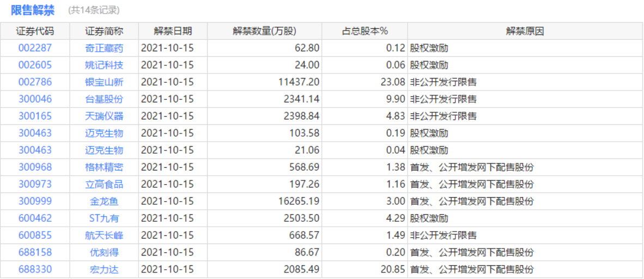Click stock code link 300968

pyautogui.click(x=35, y=167)
